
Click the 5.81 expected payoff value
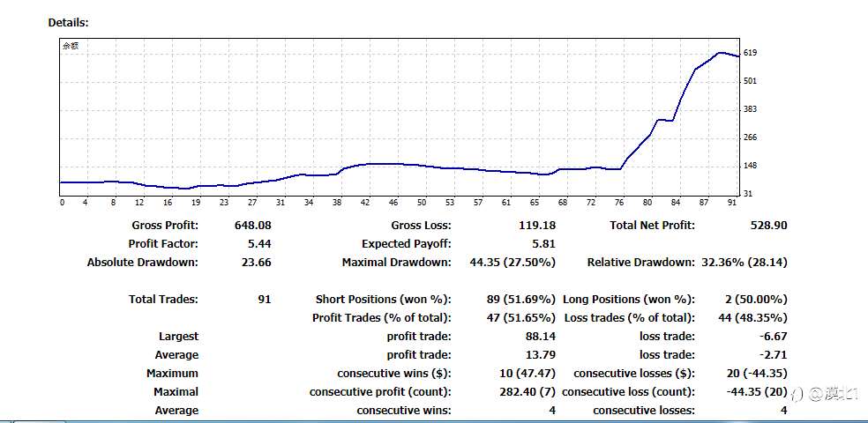coord(543,244)
